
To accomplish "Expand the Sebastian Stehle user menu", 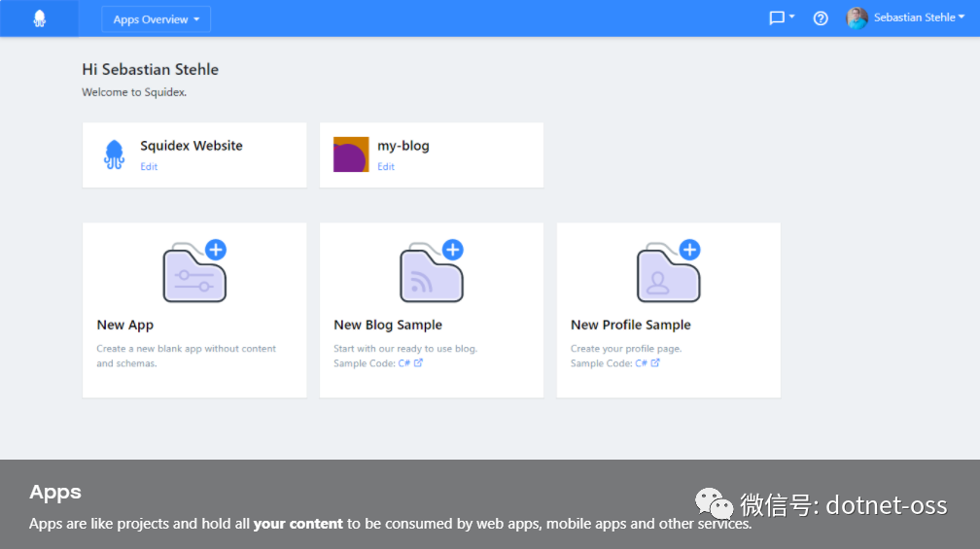I will coord(919,17).
